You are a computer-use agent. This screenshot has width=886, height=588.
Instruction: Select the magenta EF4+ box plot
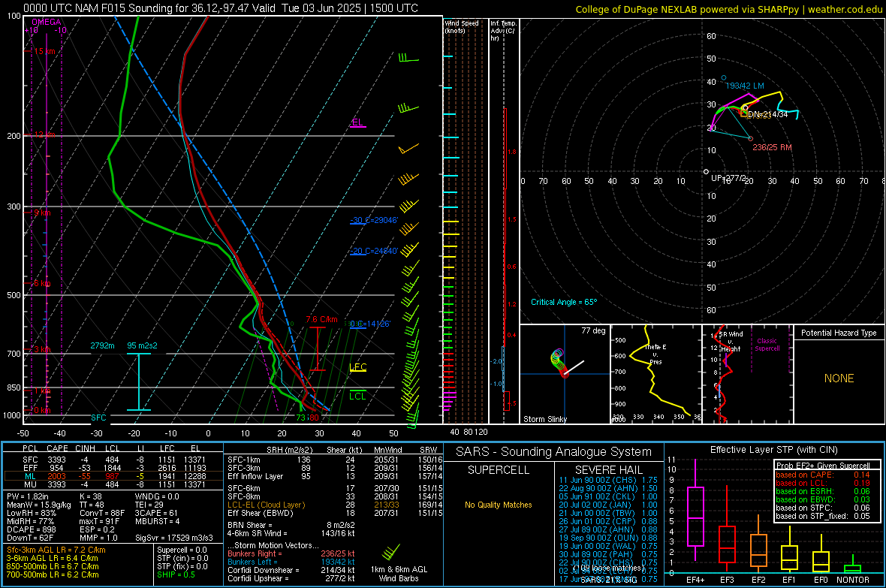coord(695,516)
